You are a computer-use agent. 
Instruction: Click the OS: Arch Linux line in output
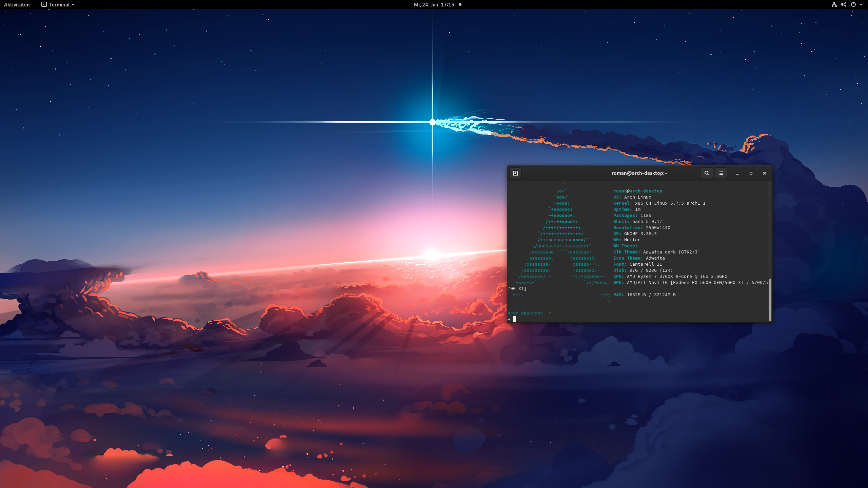click(632, 197)
